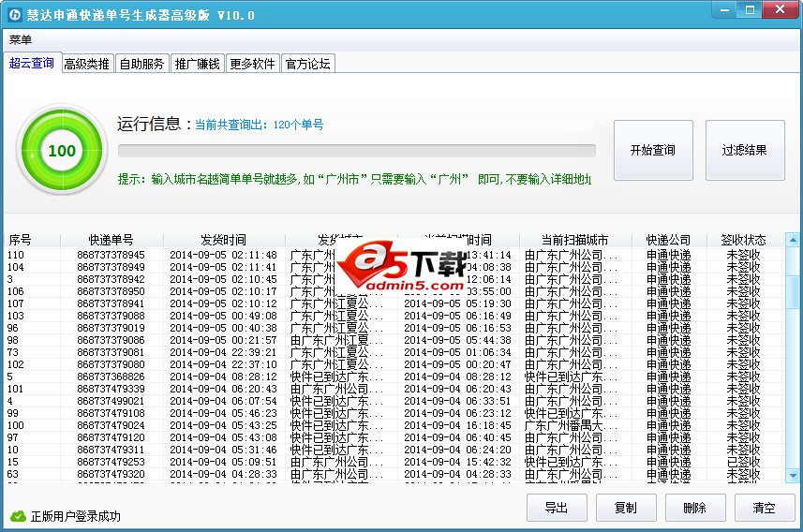Click the 签收状态 column header
The width and height of the screenshot is (803, 532).
click(x=743, y=240)
